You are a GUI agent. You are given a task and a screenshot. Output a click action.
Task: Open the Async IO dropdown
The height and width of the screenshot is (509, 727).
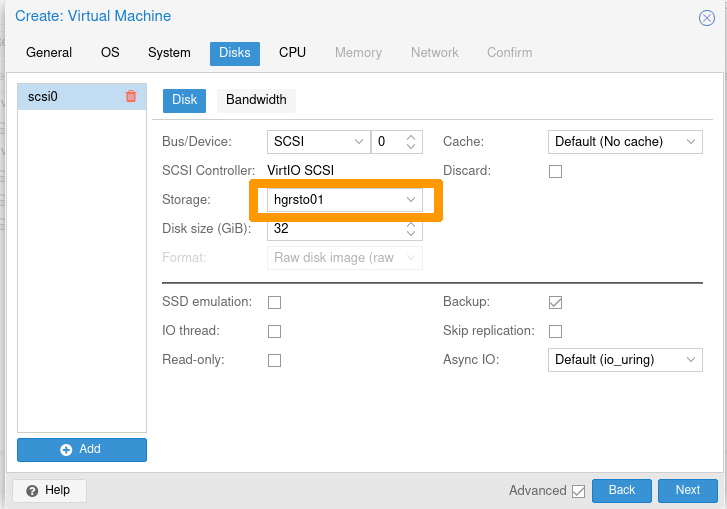click(x=625, y=360)
